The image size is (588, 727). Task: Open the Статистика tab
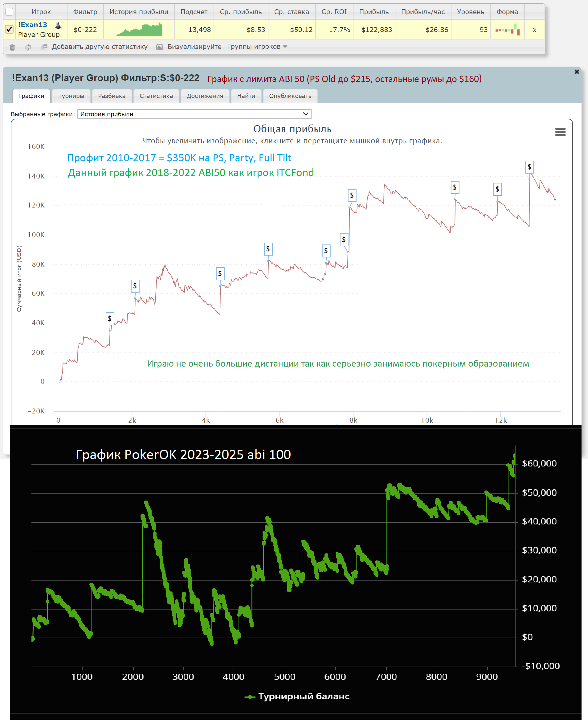[x=156, y=96]
